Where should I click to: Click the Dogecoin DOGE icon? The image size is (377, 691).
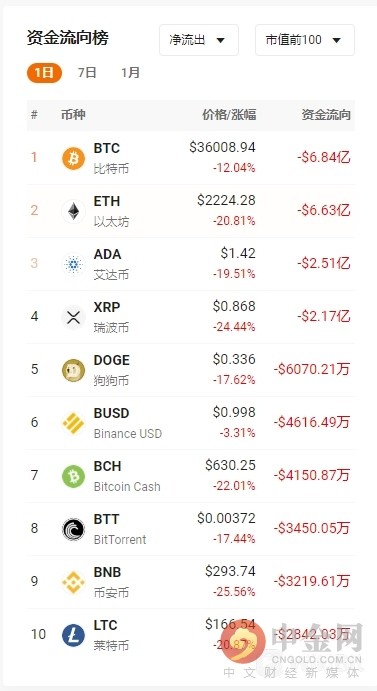pyautogui.click(x=73, y=371)
